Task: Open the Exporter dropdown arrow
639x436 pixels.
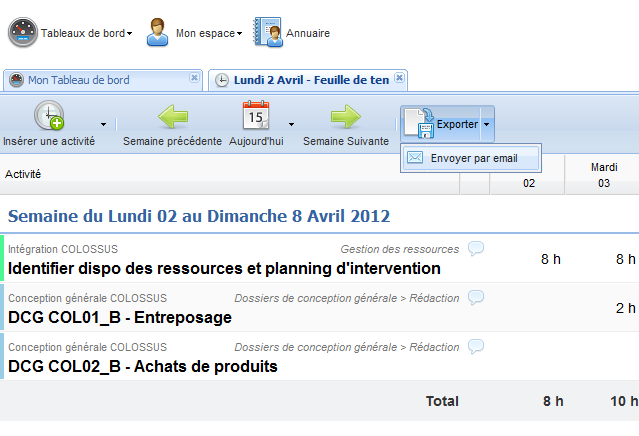Action: (x=487, y=124)
